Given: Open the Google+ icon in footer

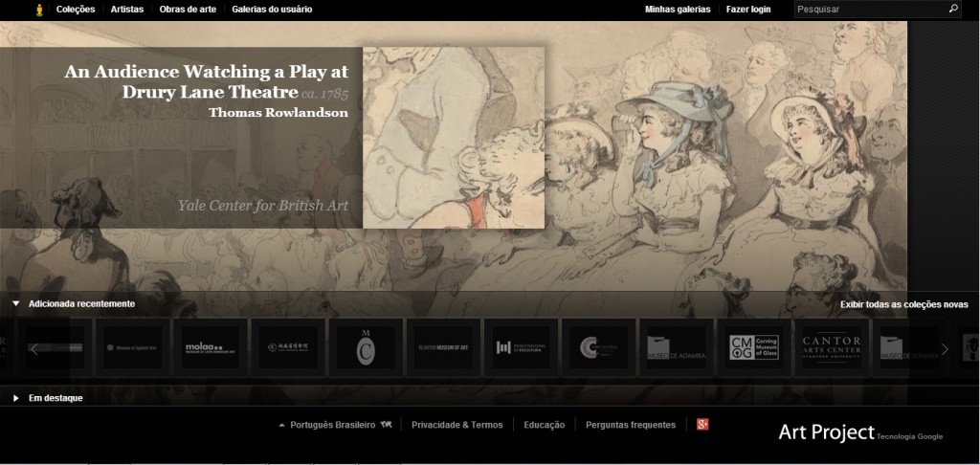Looking at the screenshot, I should coord(702,425).
